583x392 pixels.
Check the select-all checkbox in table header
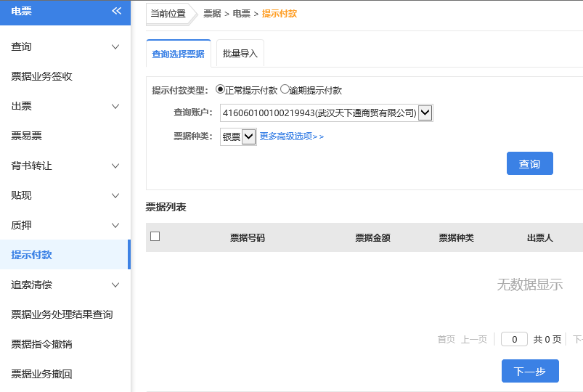(x=155, y=237)
